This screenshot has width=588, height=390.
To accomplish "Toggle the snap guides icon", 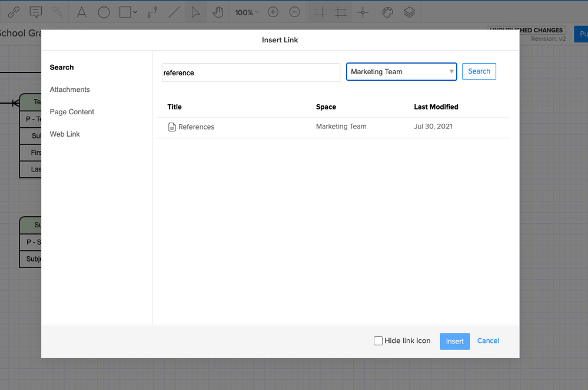I will (x=319, y=12).
